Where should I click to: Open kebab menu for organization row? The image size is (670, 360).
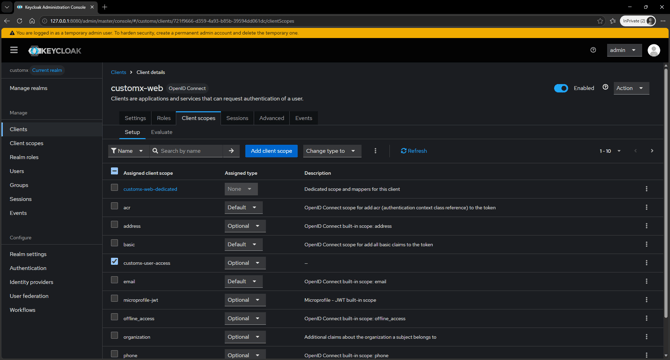coord(646,337)
